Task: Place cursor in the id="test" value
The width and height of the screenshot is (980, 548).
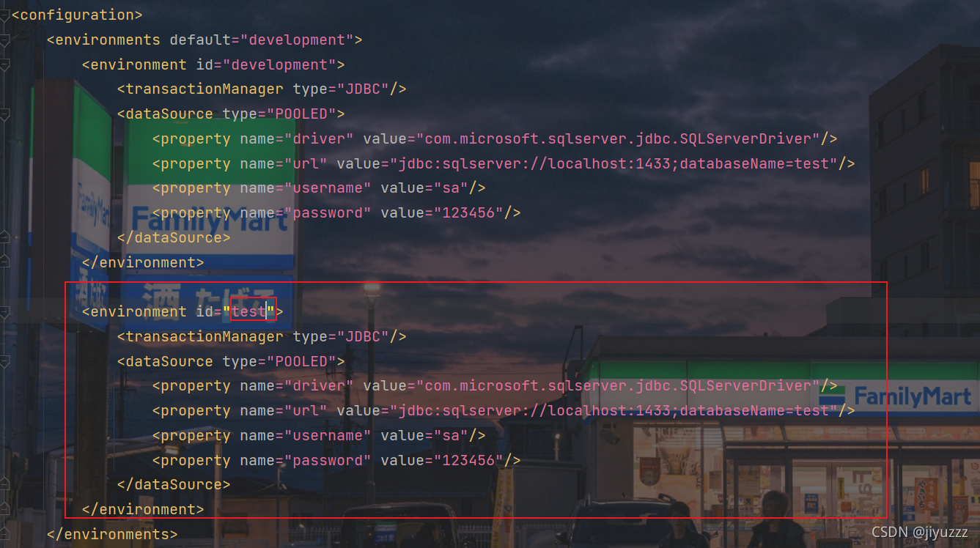Action: [249, 311]
